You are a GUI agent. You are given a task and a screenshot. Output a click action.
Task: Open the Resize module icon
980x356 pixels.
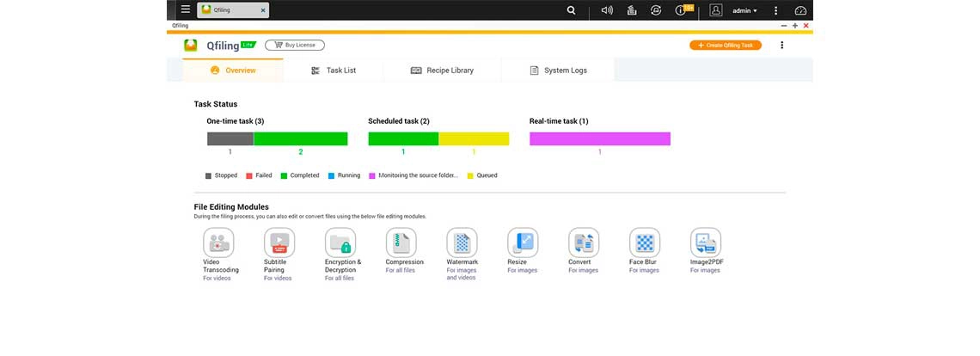click(x=523, y=242)
